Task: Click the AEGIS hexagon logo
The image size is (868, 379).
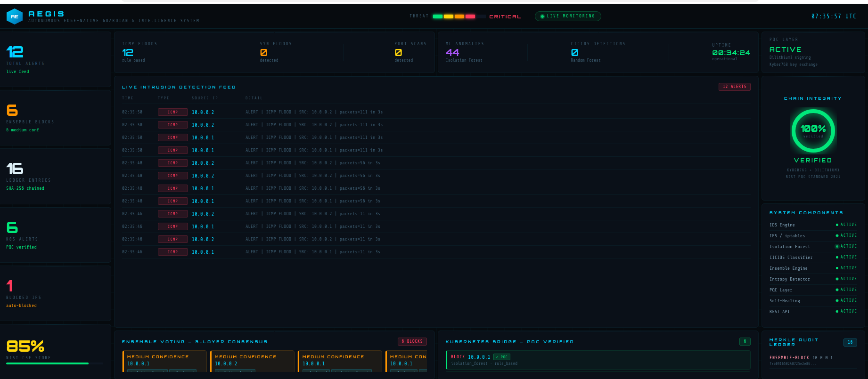Action: point(15,16)
